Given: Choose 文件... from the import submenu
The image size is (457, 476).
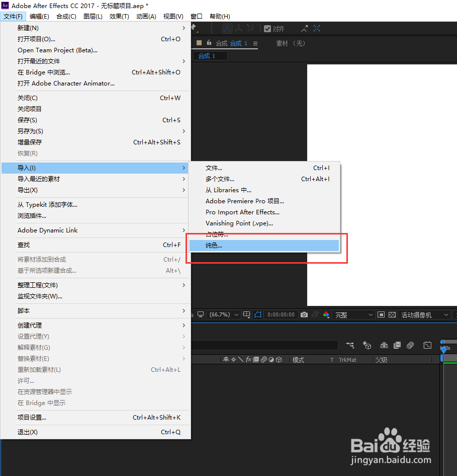Looking at the screenshot, I should tap(264, 168).
